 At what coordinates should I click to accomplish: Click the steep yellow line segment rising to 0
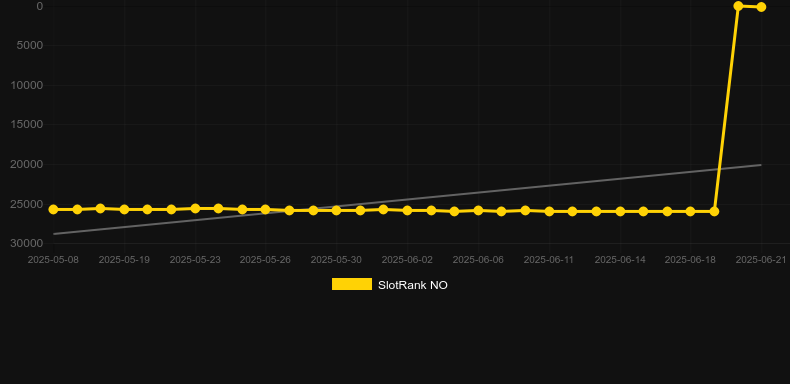coord(726,109)
